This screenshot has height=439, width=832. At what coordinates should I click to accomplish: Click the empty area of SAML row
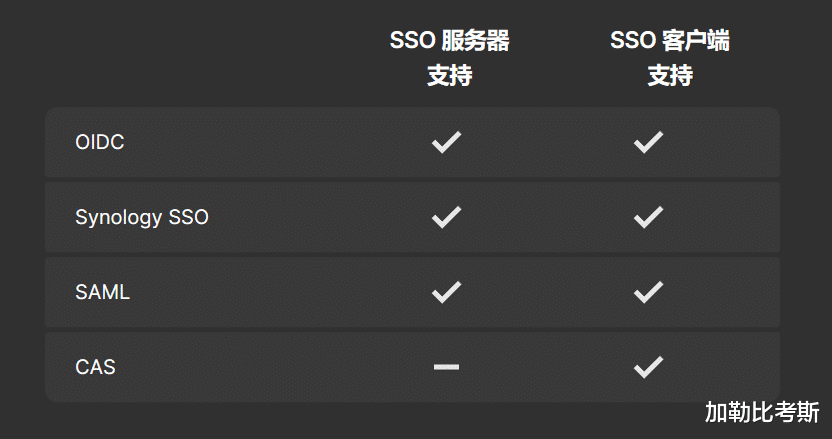tap(276, 292)
